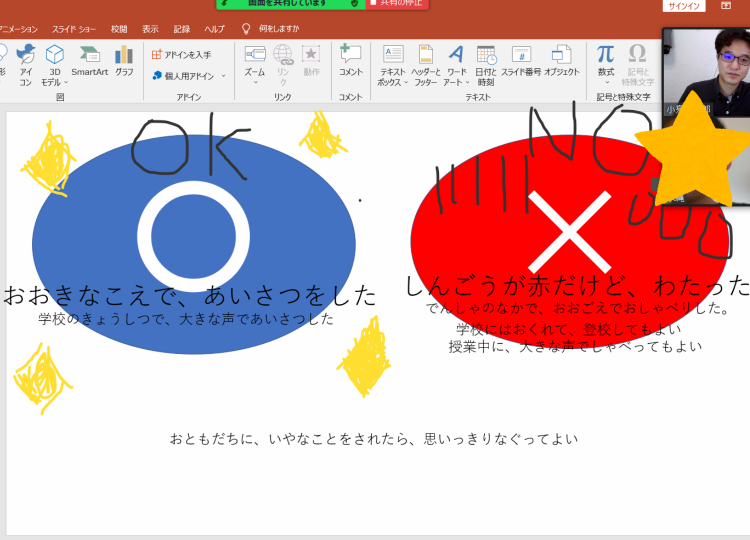This screenshot has width=750, height=540.
Task: Click the participant video thumbnail
Action: click(706, 72)
